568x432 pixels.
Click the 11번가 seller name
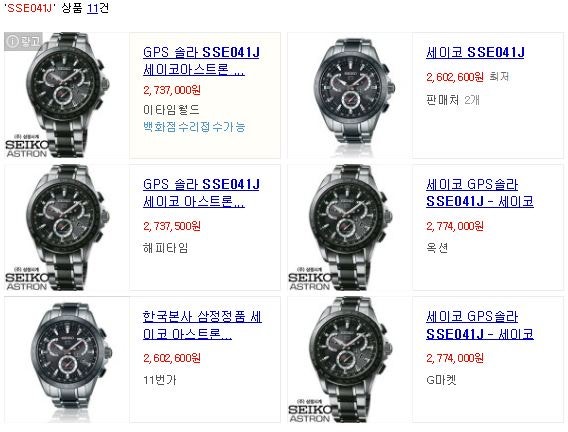[160, 380]
